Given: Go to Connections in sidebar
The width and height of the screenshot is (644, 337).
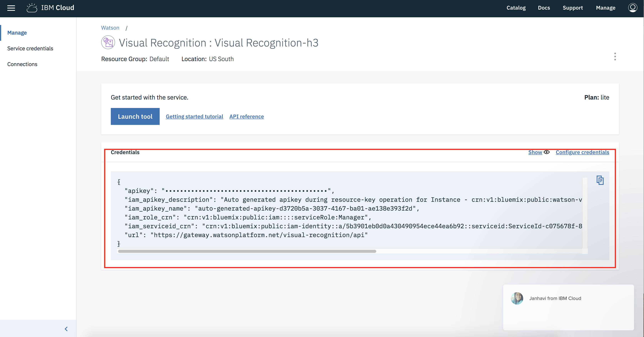Looking at the screenshot, I should pos(22,64).
